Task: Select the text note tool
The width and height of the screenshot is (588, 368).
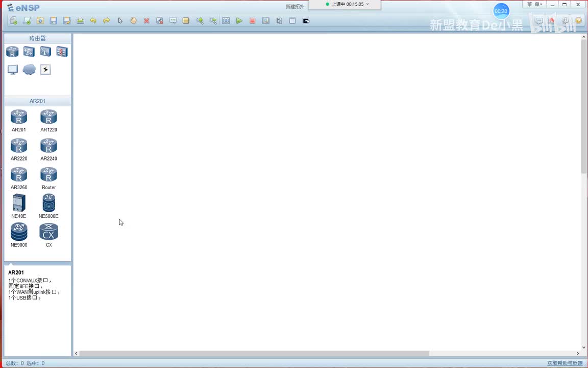Action: (x=173, y=20)
